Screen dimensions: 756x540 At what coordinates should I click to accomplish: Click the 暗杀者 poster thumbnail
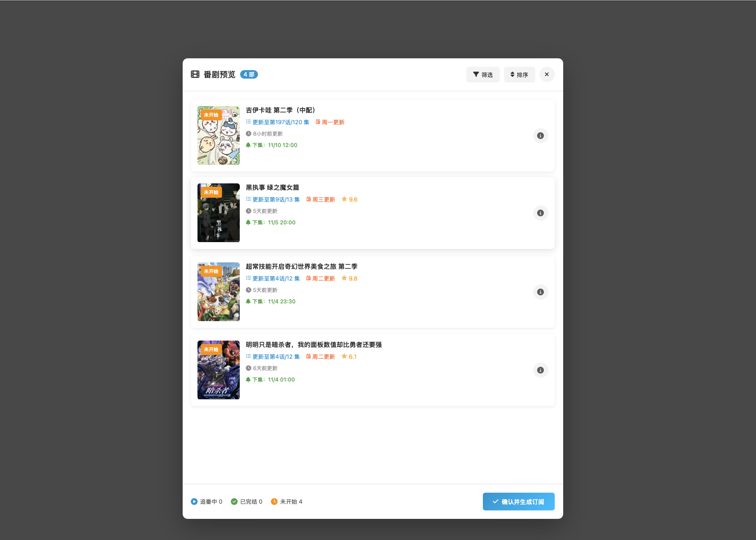point(219,370)
